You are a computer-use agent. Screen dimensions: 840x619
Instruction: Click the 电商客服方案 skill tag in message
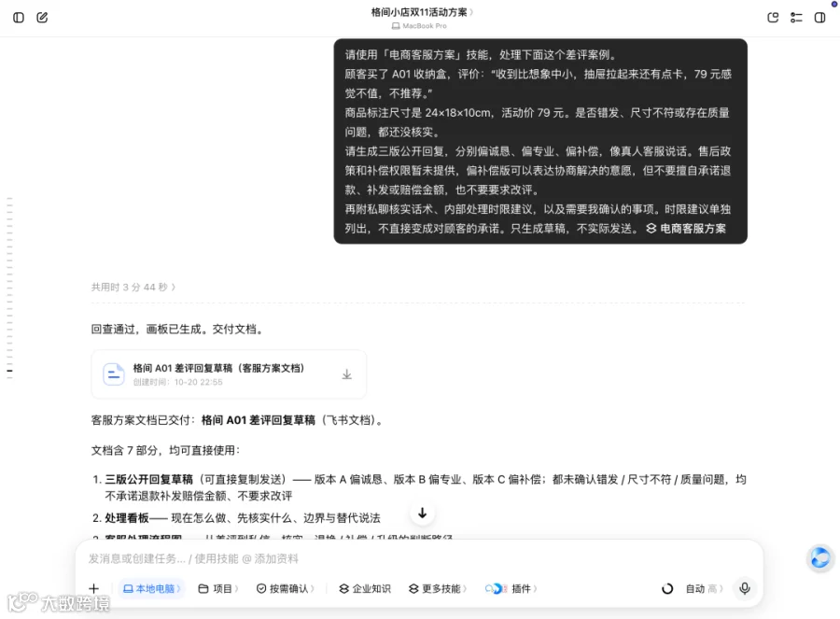686,229
